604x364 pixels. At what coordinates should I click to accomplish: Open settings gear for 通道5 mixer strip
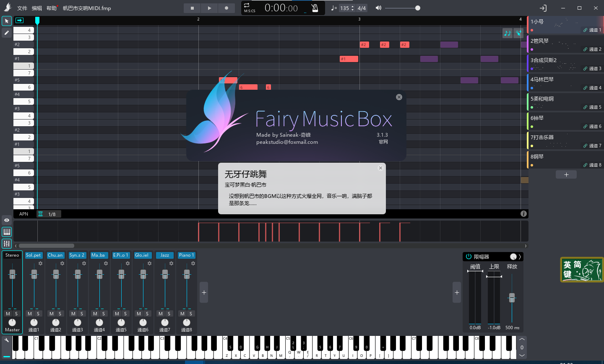coord(128,263)
